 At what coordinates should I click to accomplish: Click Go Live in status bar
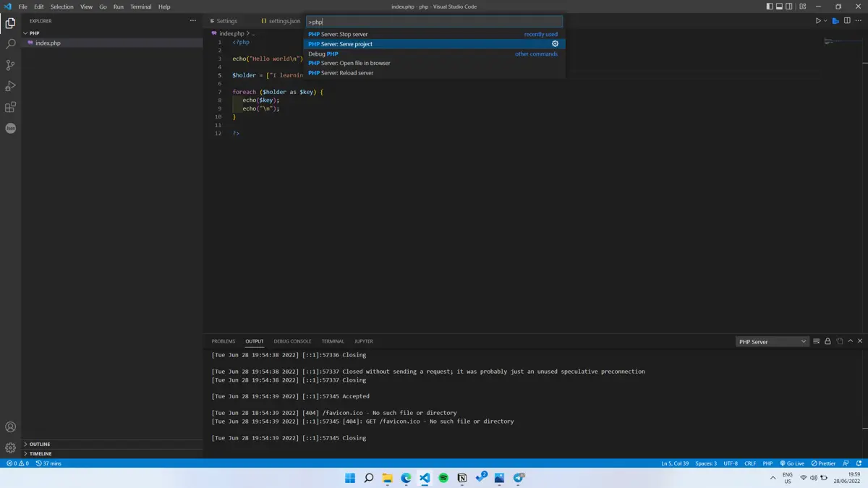(792, 463)
